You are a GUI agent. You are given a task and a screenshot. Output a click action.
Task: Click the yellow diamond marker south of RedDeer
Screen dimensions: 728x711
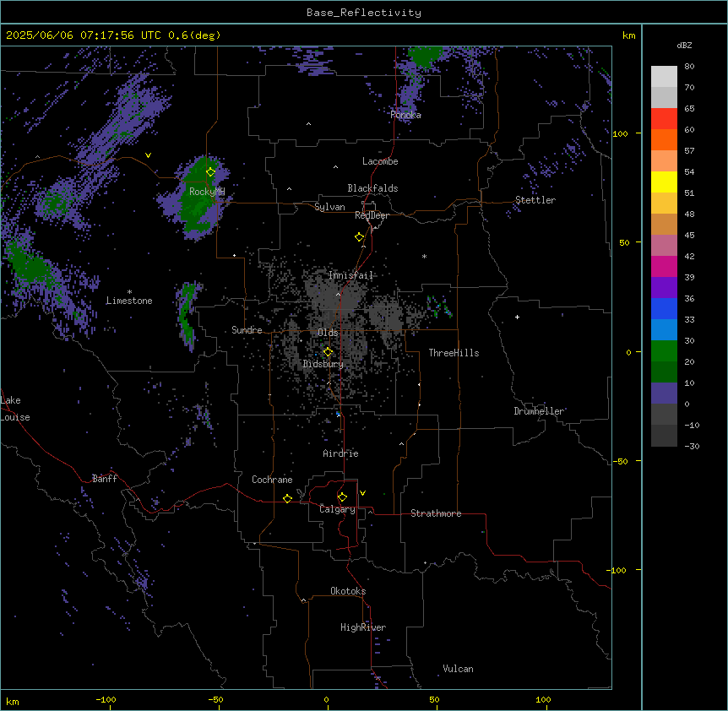point(360,236)
